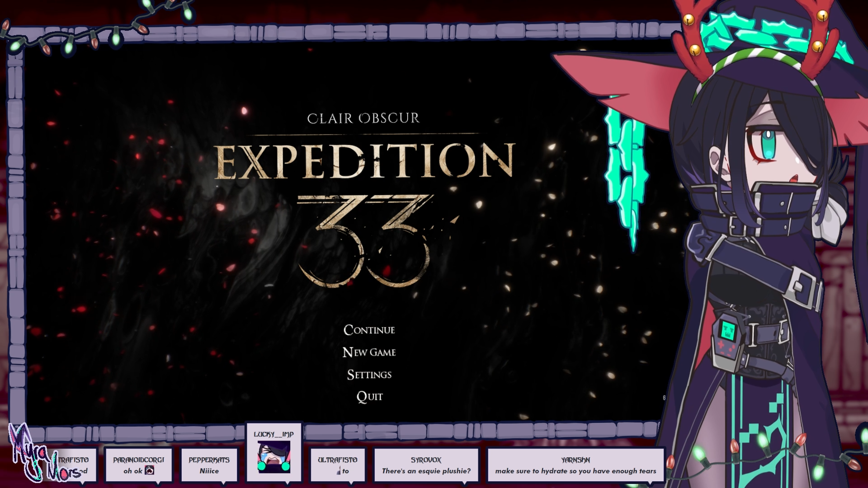Start a New Game
Viewport: 868px width, 488px height.
tap(369, 352)
